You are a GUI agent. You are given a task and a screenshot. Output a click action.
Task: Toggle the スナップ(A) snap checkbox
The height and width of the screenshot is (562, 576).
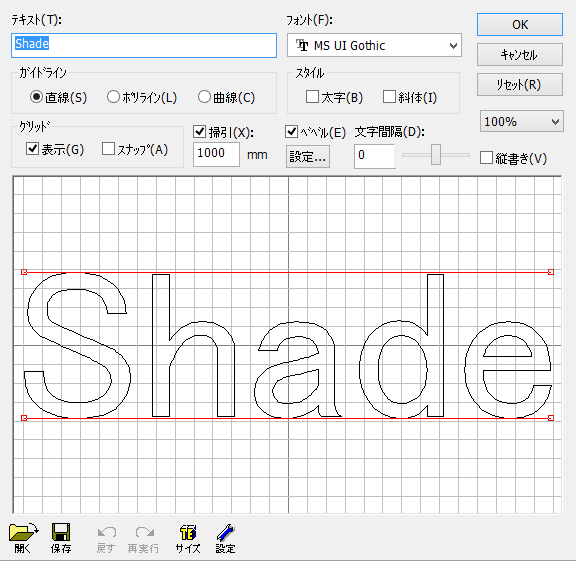pos(108,149)
